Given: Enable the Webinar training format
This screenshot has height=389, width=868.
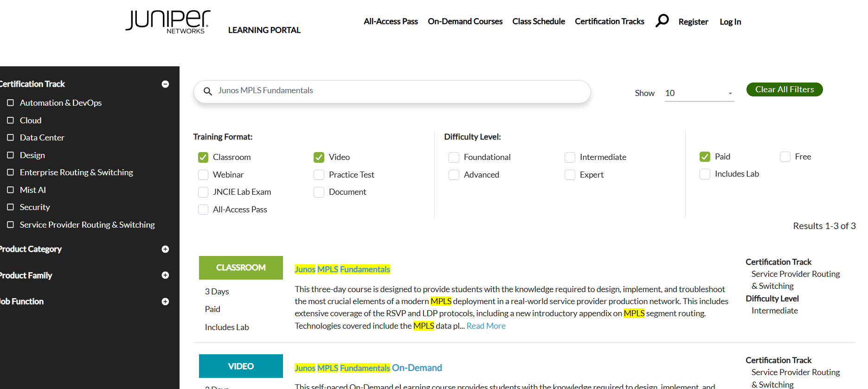Looking at the screenshot, I should click(x=203, y=175).
